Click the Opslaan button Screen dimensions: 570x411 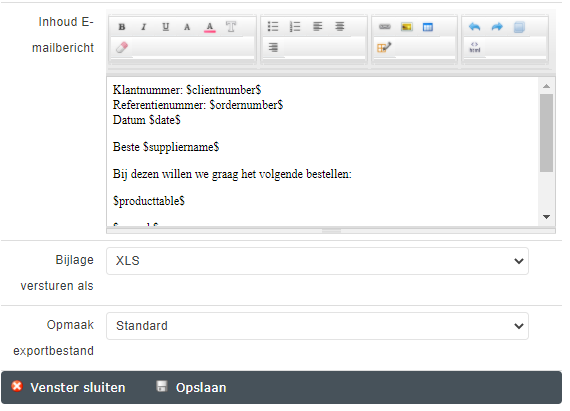pos(192,387)
